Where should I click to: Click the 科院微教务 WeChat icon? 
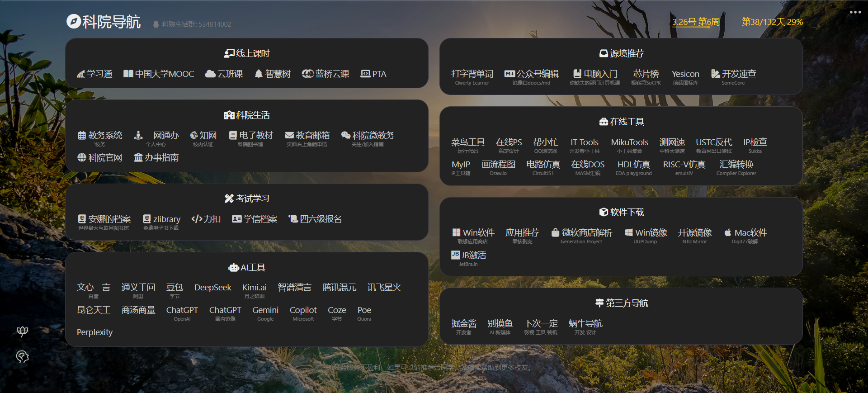pyautogui.click(x=346, y=135)
